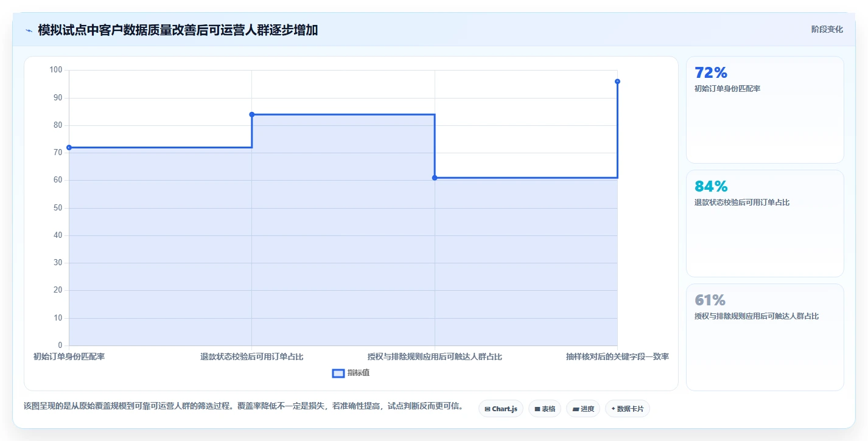The image size is (868, 441).
Task: Open the 61% 授权与排除规则 card
Action: click(765, 337)
